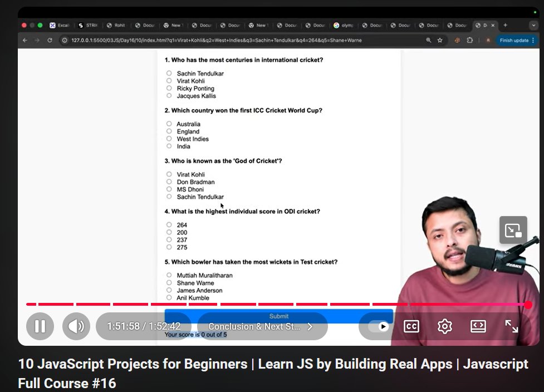Select Sachin Tendulkar for question 3

click(169, 197)
